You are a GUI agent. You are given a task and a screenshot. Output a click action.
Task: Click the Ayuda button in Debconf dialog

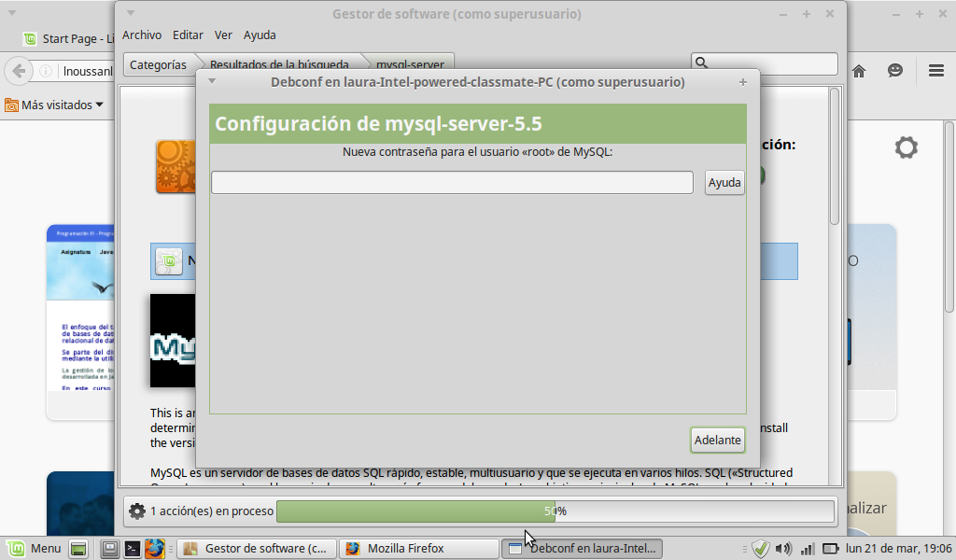[x=724, y=183]
